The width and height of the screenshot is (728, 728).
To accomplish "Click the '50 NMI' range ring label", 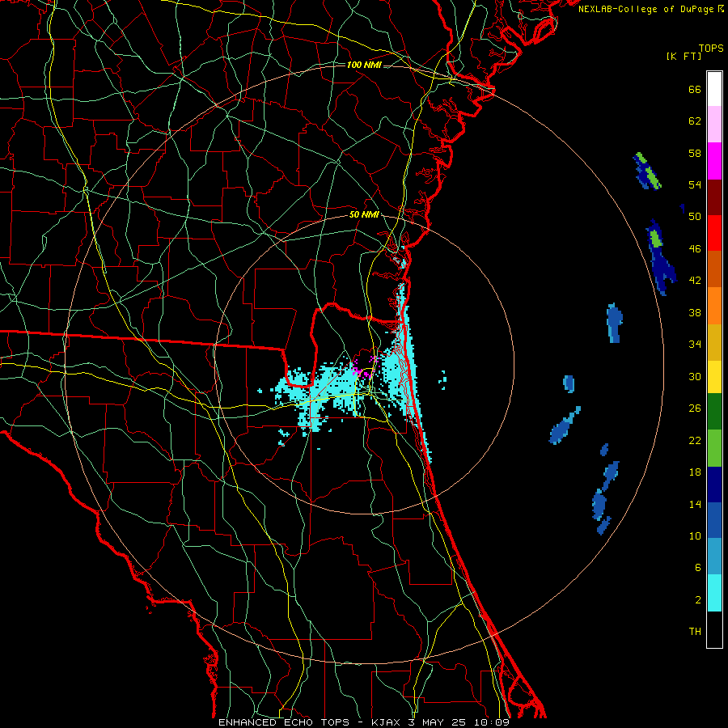I will 364,214.
